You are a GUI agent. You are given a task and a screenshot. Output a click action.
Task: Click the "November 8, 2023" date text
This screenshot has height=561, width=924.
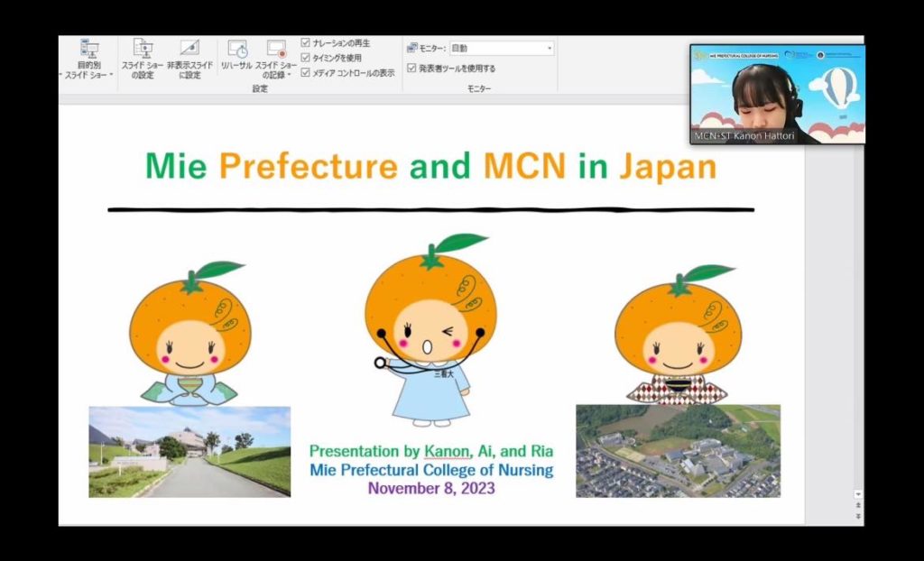[430, 488]
